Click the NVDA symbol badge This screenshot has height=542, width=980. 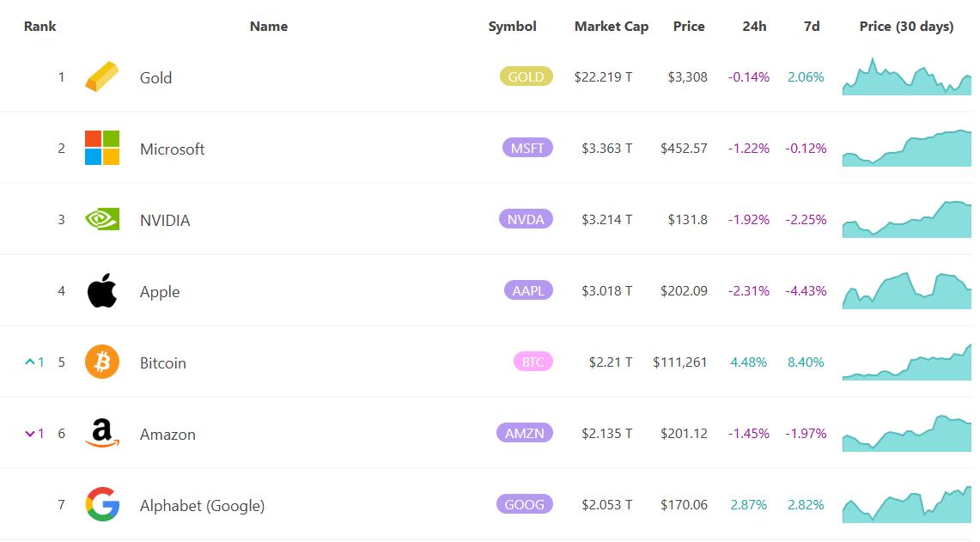[526, 219]
